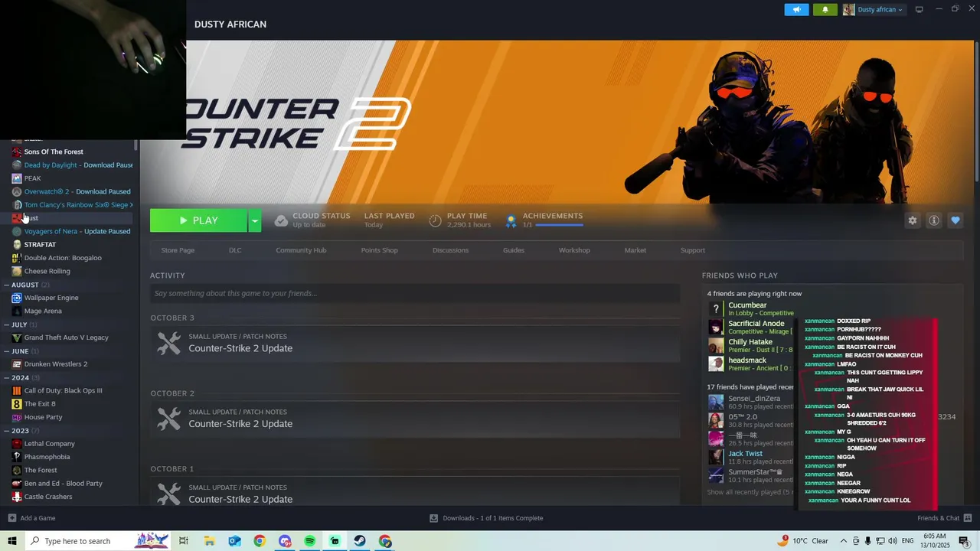The height and width of the screenshot is (551, 980).
Task: Click the play time clock icon
Action: [435, 220]
